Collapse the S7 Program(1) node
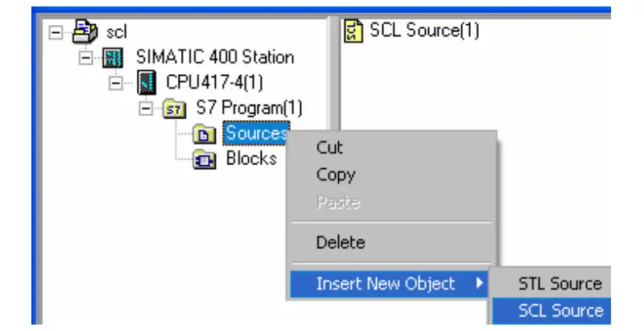Viewport: 644px width, 331px height. click(146, 109)
